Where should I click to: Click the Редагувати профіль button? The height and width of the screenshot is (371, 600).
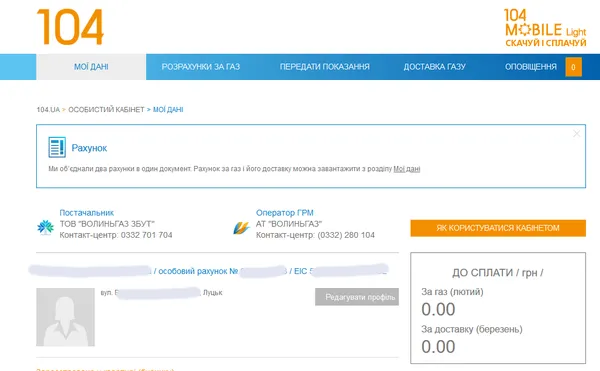tap(357, 297)
